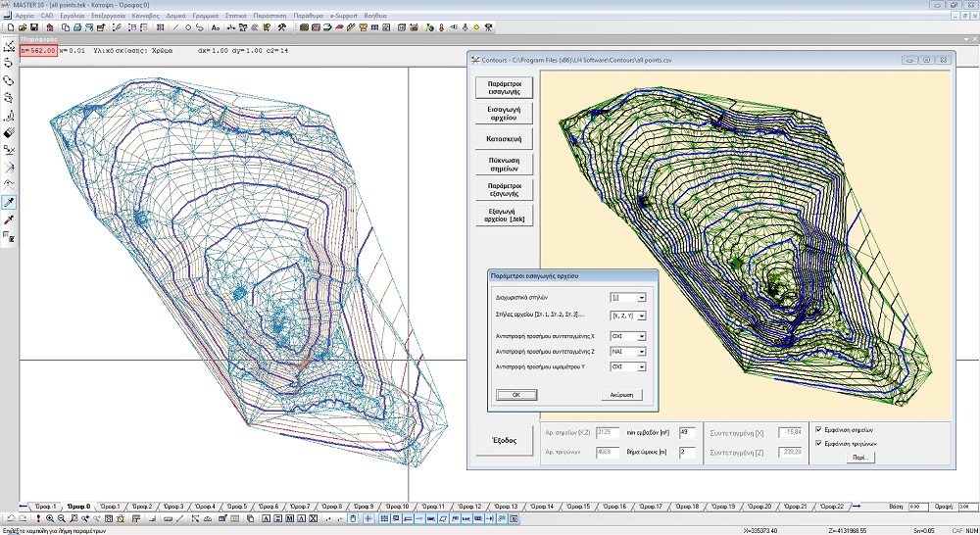
Task: Click the 'min εμβαδόν' input field
Action: [x=686, y=431]
